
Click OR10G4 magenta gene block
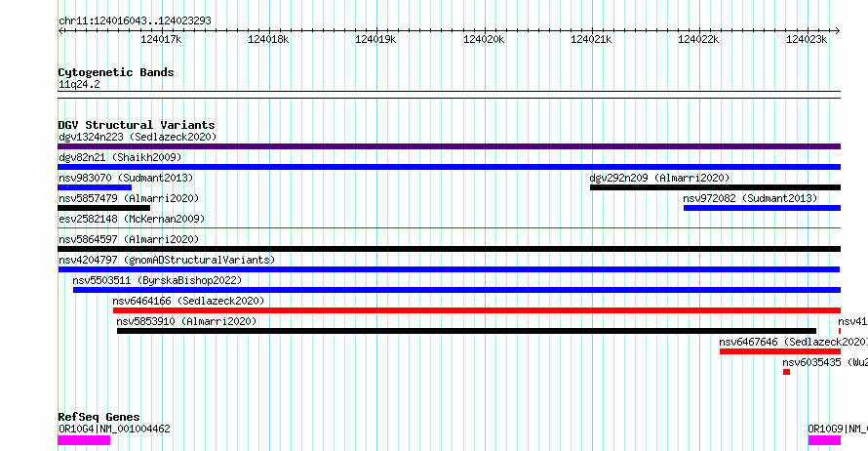[84, 440]
